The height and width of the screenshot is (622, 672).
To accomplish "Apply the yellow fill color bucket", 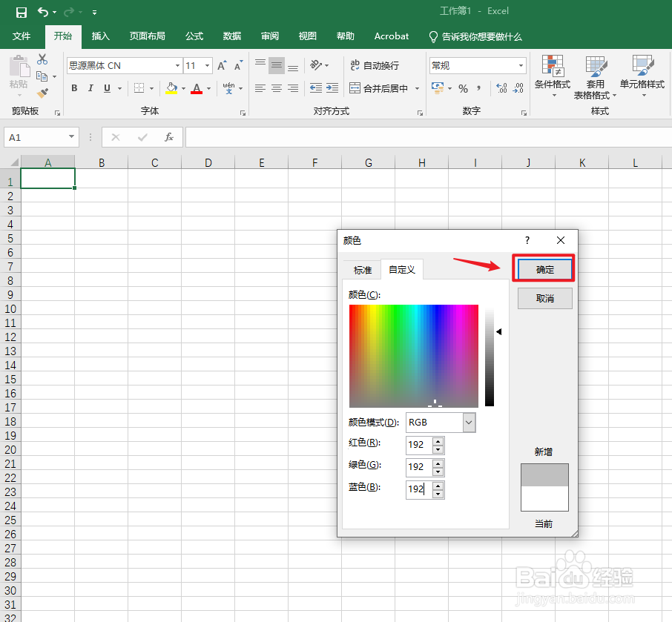I will (171, 88).
